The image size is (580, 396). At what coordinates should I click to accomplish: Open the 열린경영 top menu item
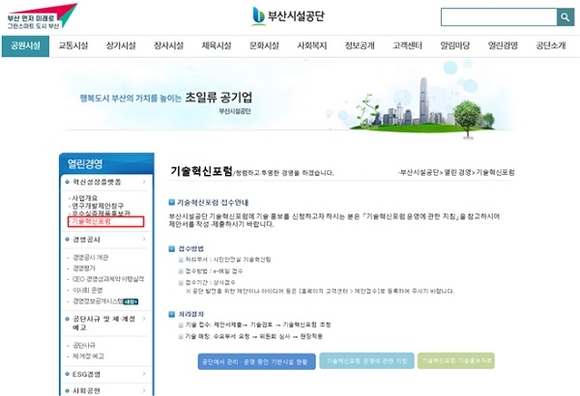coord(503,46)
